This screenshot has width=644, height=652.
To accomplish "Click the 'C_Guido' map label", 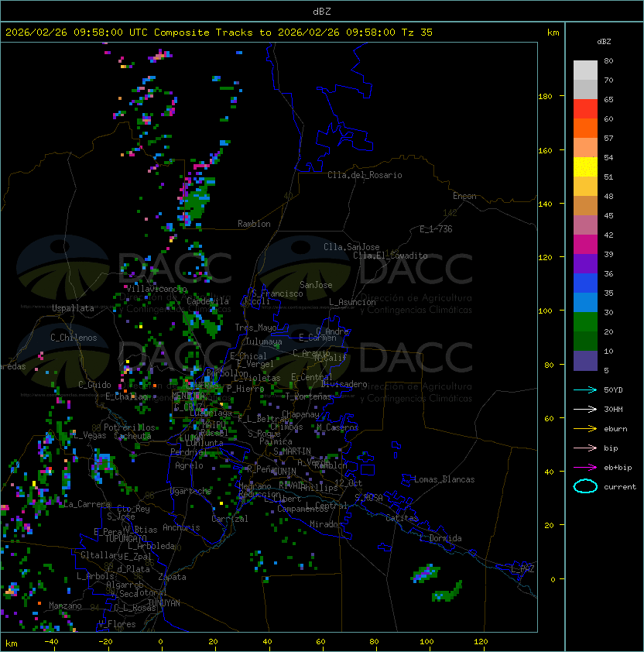I will (94, 385).
